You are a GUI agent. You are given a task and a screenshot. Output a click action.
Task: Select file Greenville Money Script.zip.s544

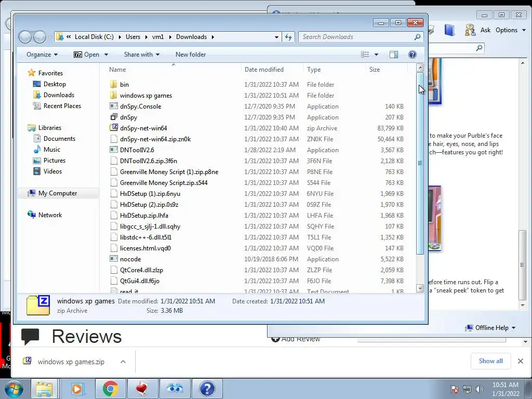coord(164,182)
